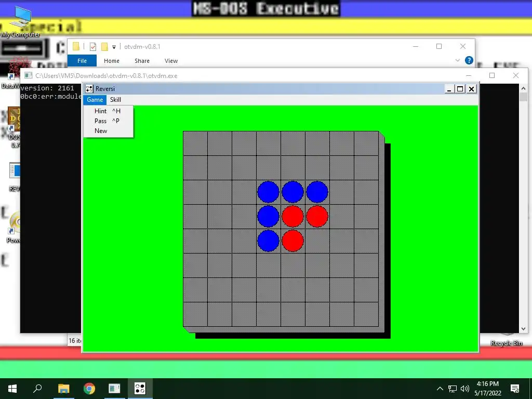Open the Recycle Bin desktop icon
This screenshot has width=532, height=399.
point(506,340)
